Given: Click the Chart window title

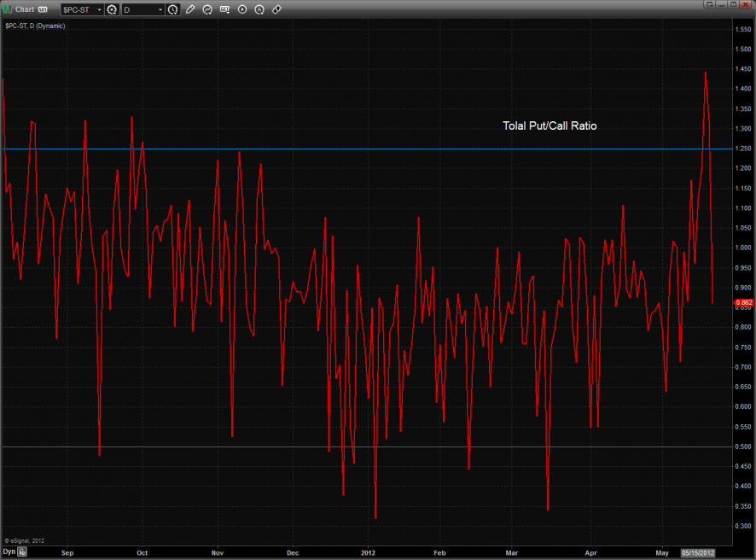Looking at the screenshot, I should pyautogui.click(x=25, y=9).
